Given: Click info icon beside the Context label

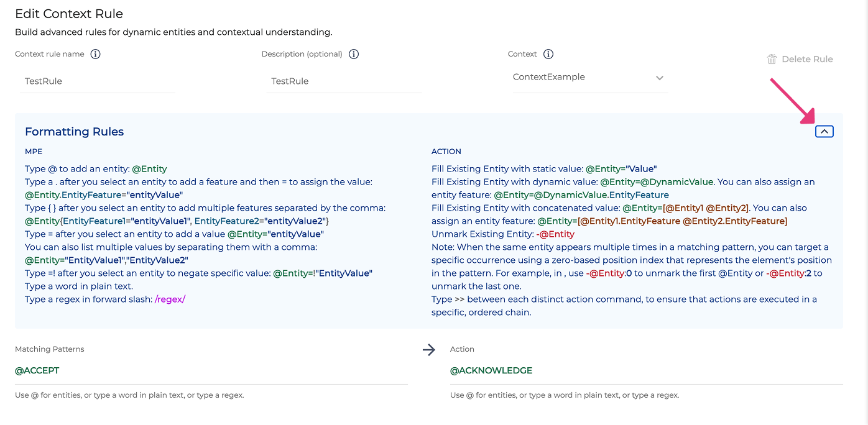Looking at the screenshot, I should coord(548,54).
